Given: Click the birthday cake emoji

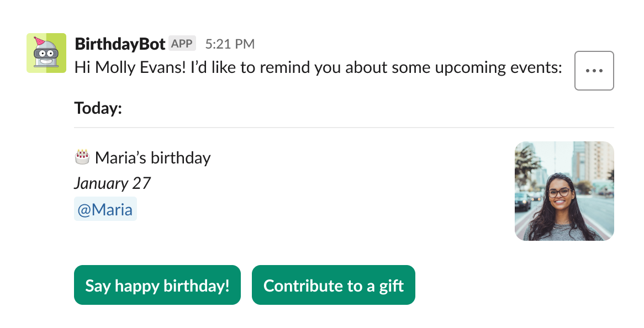Looking at the screenshot, I should pyautogui.click(x=83, y=157).
